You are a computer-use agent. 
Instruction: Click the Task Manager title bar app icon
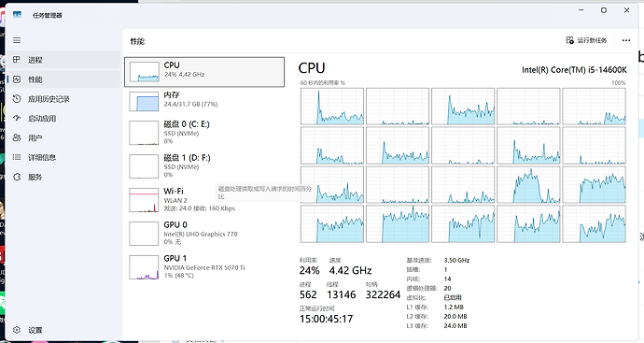click(x=17, y=15)
